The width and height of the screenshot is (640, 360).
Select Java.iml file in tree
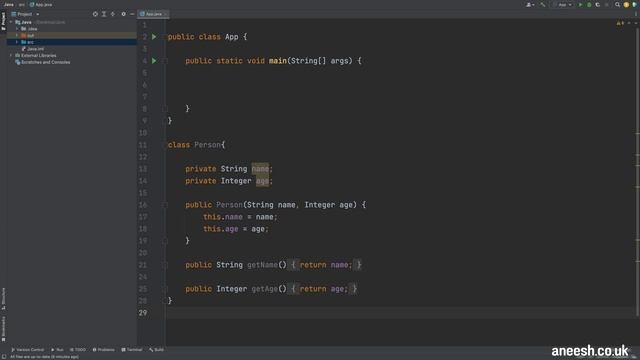tap(33, 49)
